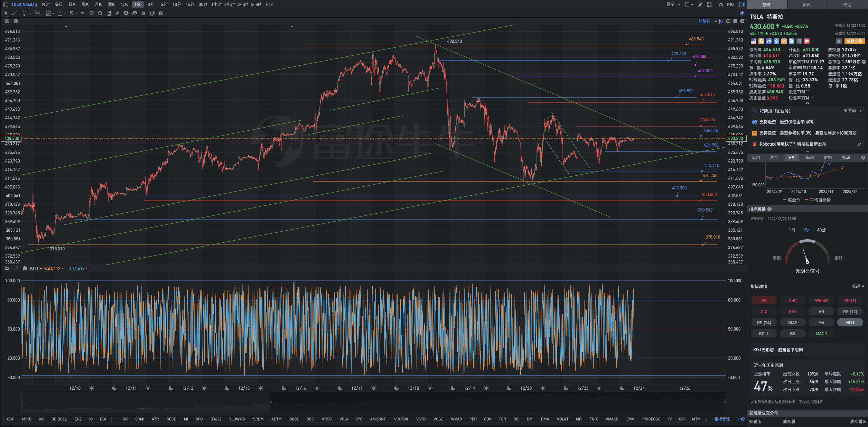Viewport: 868px width, 427px height.
Task: Open the 资讯 news tab
Action: [807, 4]
